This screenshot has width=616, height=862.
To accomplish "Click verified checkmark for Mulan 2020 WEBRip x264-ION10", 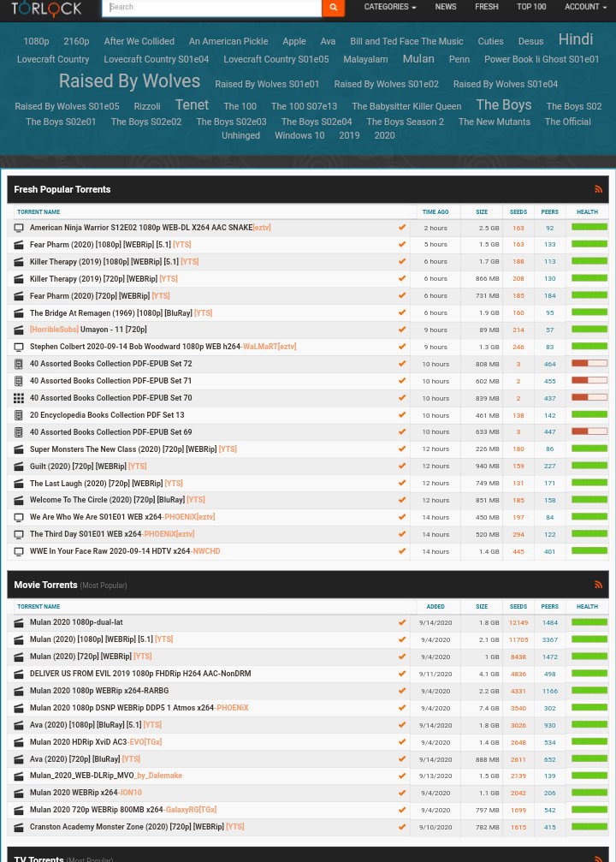I will tap(402, 793).
